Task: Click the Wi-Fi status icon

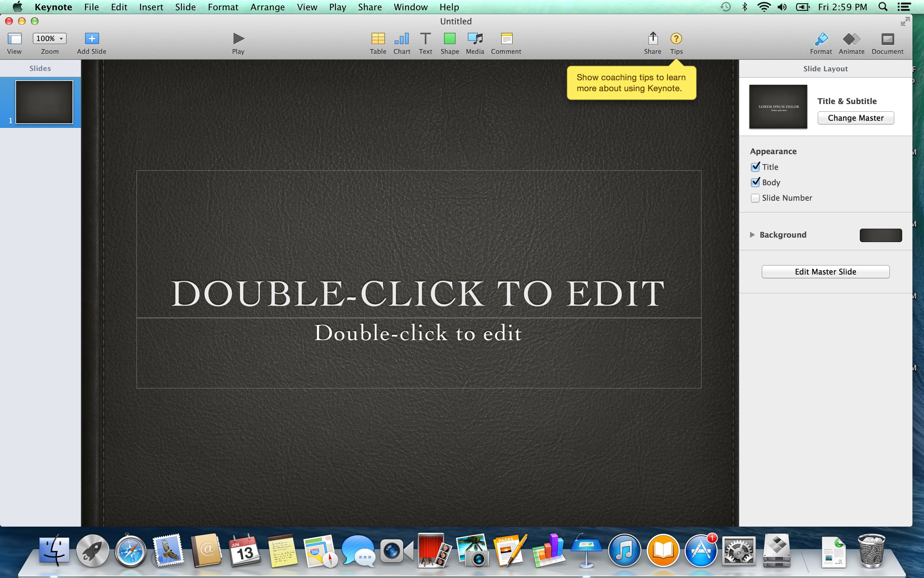Action: click(x=764, y=7)
